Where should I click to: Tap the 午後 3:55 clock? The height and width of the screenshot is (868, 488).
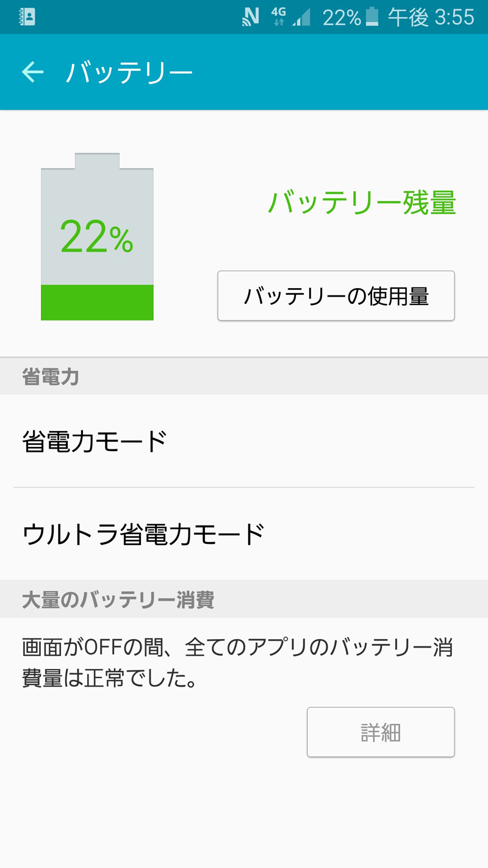click(x=431, y=17)
